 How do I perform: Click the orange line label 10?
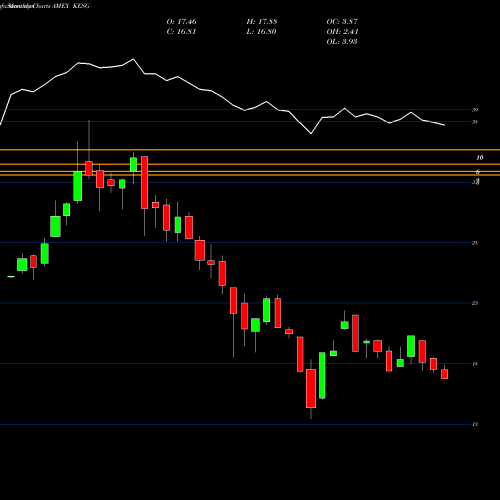tap(480, 158)
